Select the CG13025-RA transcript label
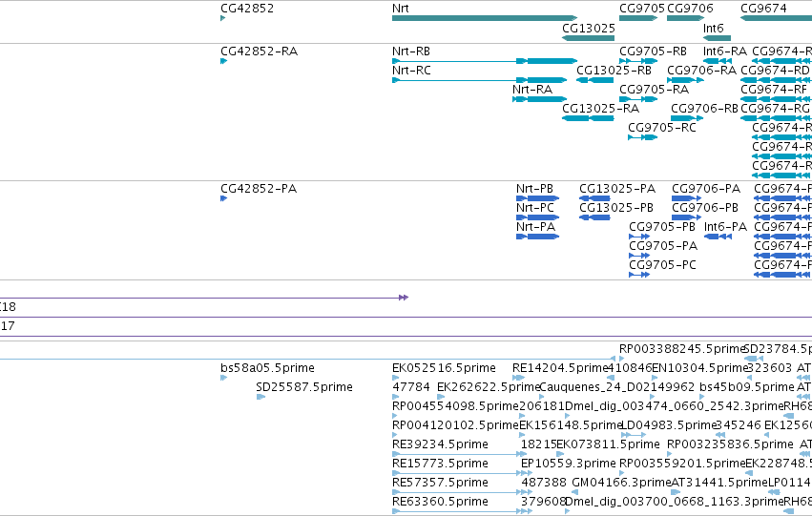Screen dimensions: 812x516 (x=601, y=109)
